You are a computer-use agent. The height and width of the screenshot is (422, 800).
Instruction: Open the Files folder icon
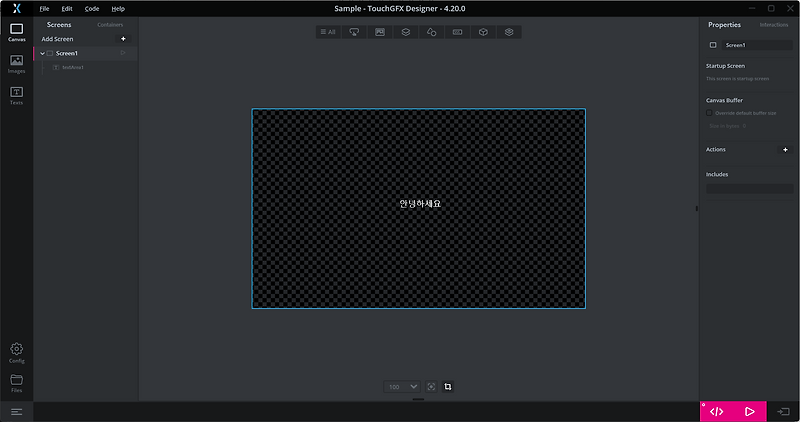point(16,383)
